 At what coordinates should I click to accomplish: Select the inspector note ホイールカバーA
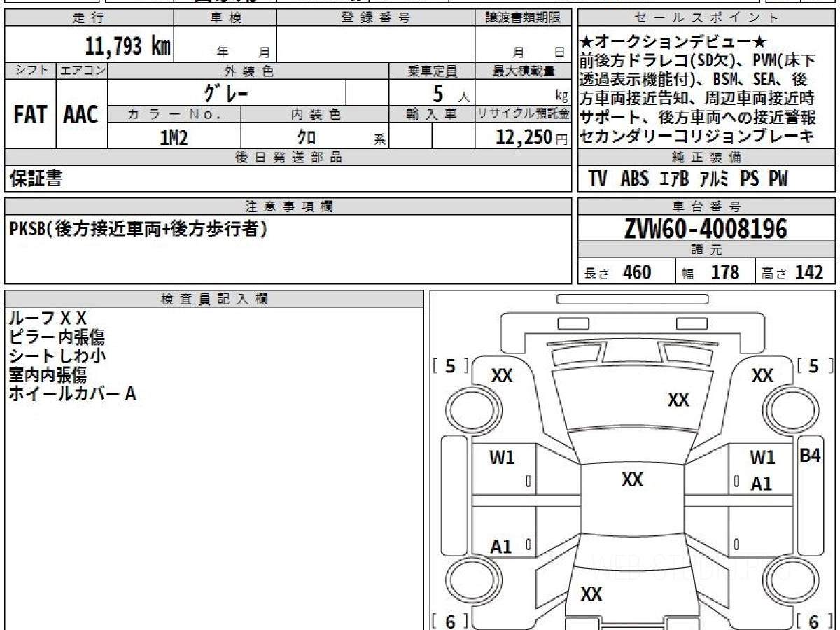coord(72,394)
